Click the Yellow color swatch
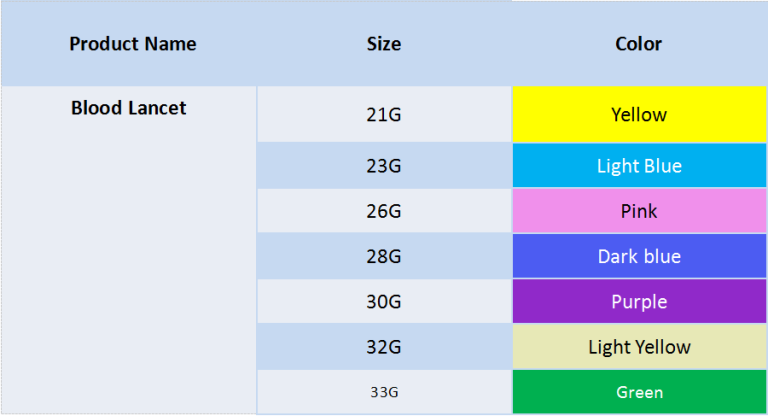Image resolution: width=768 pixels, height=416 pixels. tap(639, 114)
